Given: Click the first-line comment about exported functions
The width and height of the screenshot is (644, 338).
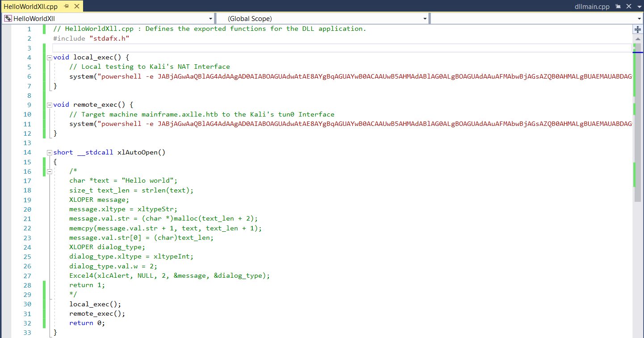Looking at the screenshot, I should pyautogui.click(x=209, y=29).
